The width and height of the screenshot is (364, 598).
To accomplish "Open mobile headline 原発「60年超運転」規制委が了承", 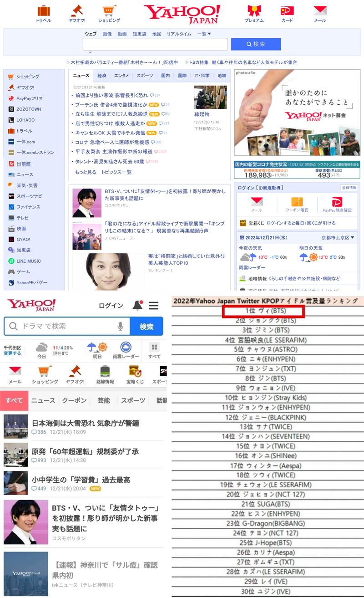I will [85, 451].
